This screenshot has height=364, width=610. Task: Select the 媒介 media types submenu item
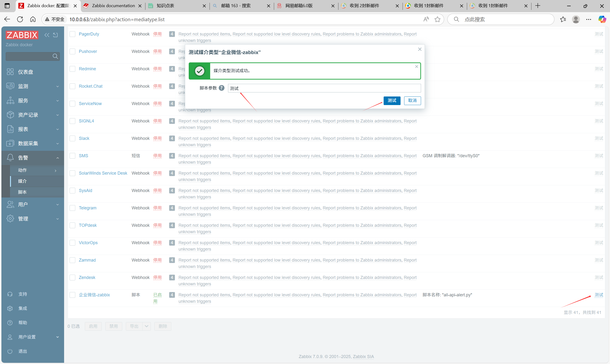(x=37, y=181)
